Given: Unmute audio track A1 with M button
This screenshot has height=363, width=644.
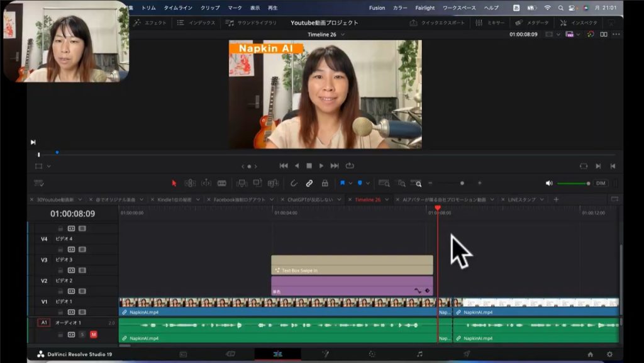Looking at the screenshot, I should click(93, 334).
